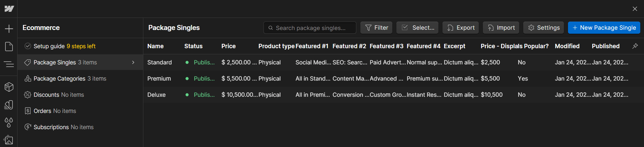This screenshot has height=147, width=644.
Task: Open the Pages panel icon
Action: coord(9,47)
